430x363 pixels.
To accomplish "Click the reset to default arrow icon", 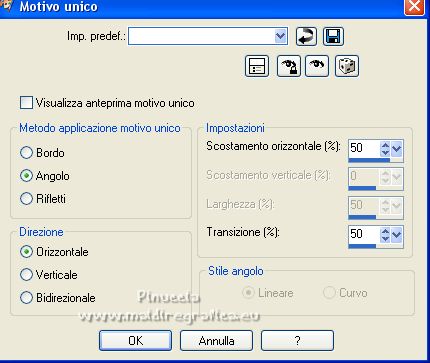I will tap(306, 36).
